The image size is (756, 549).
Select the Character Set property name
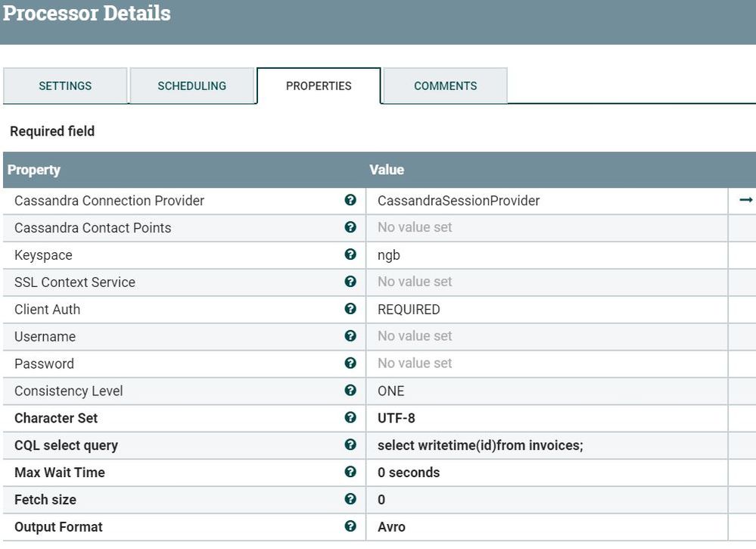click(56, 418)
